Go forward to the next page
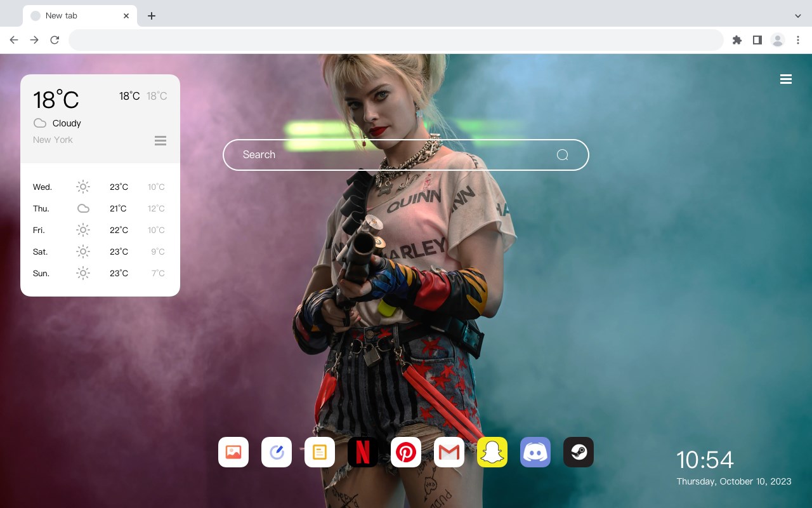The width and height of the screenshot is (812, 508). [34, 40]
